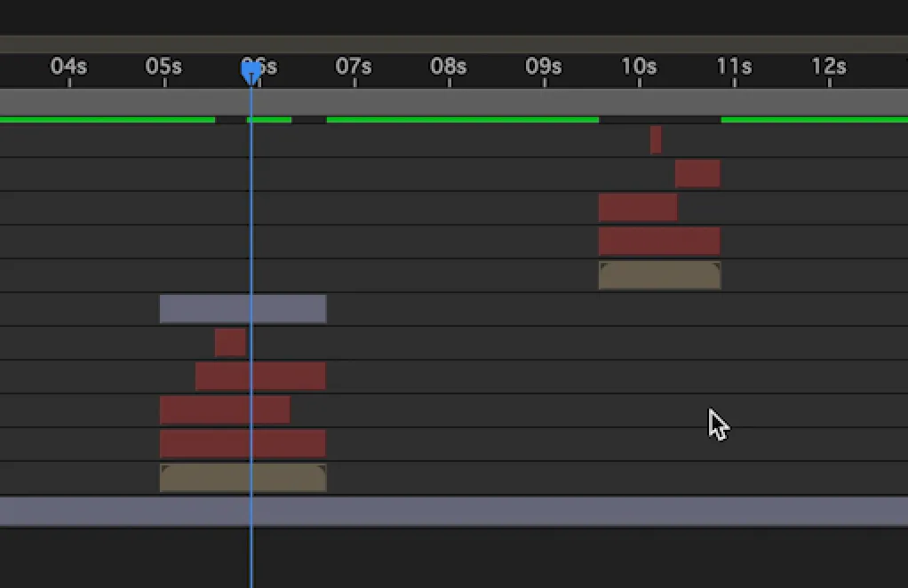Image resolution: width=908 pixels, height=588 pixels.
Task: Jump to 05s on the time ruler
Action: tap(164, 68)
